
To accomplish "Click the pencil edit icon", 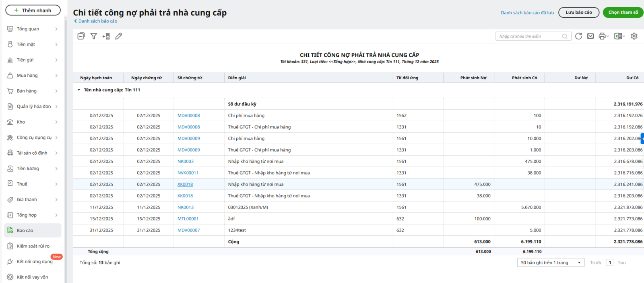I will coord(119,36).
